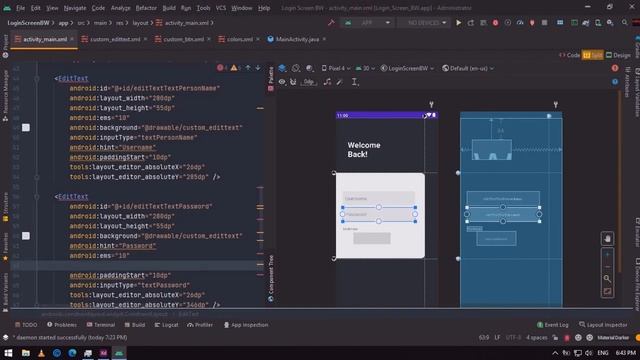The height and width of the screenshot is (360, 640).
Task: Select the Username field in the design preview
Action: (379, 198)
